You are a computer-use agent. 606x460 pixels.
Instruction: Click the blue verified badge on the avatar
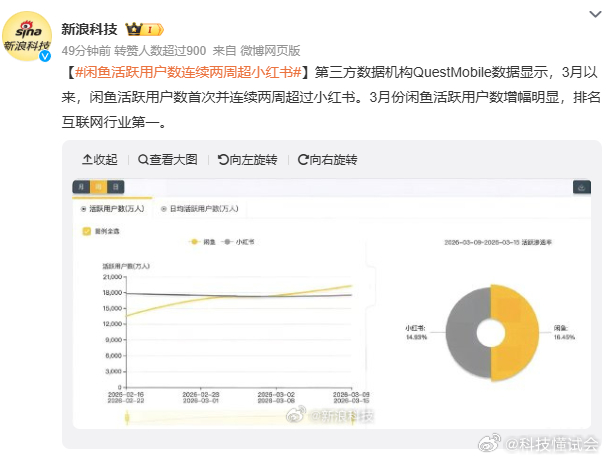click(45, 56)
